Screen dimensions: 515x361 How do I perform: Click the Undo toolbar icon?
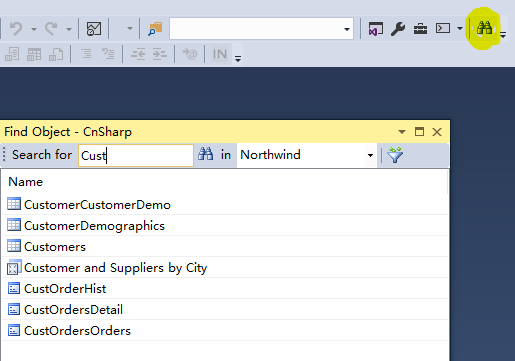click(16, 29)
